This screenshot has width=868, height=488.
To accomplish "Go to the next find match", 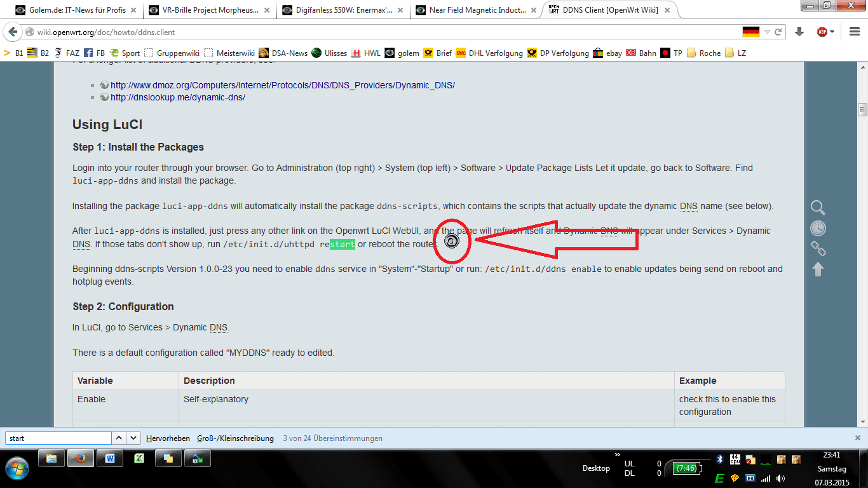I will click(x=133, y=438).
